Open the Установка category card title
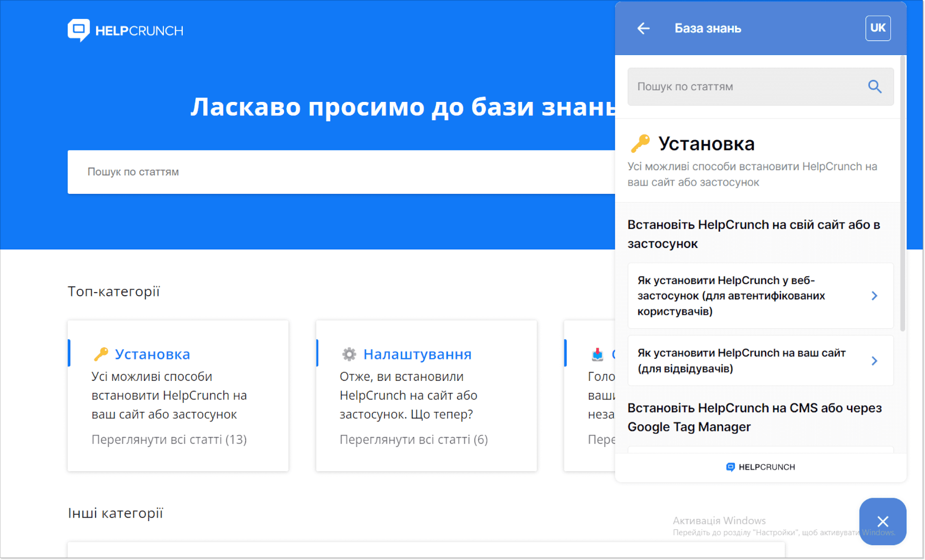925x560 pixels. pyautogui.click(x=152, y=354)
